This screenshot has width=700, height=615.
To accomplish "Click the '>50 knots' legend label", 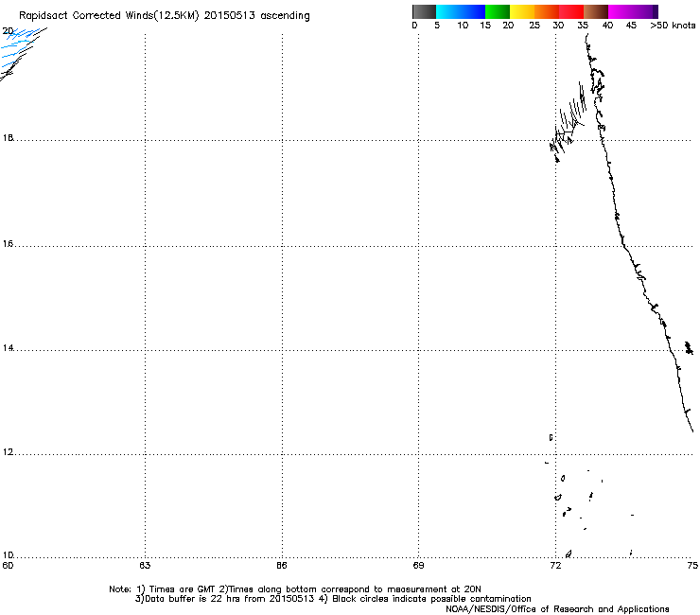I will click(x=673, y=26).
